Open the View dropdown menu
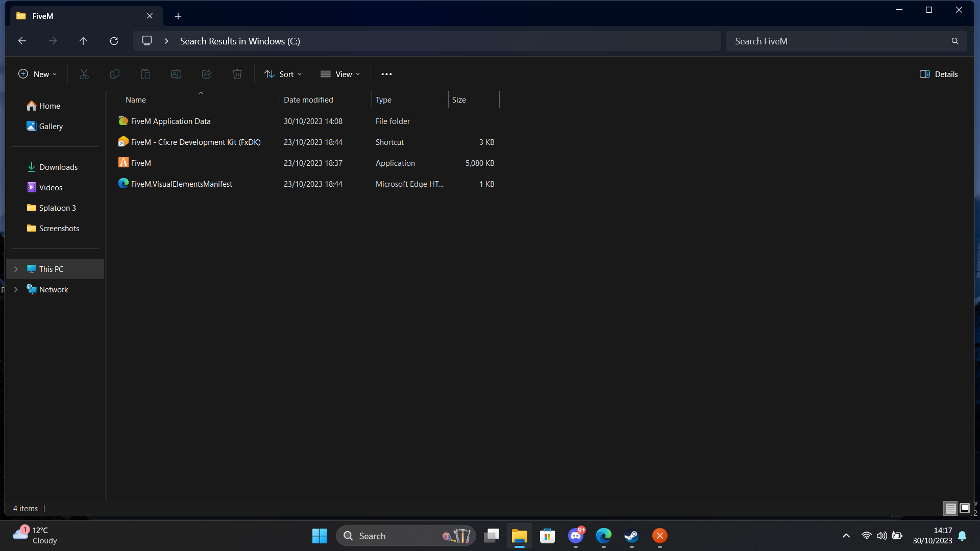 [x=340, y=74]
